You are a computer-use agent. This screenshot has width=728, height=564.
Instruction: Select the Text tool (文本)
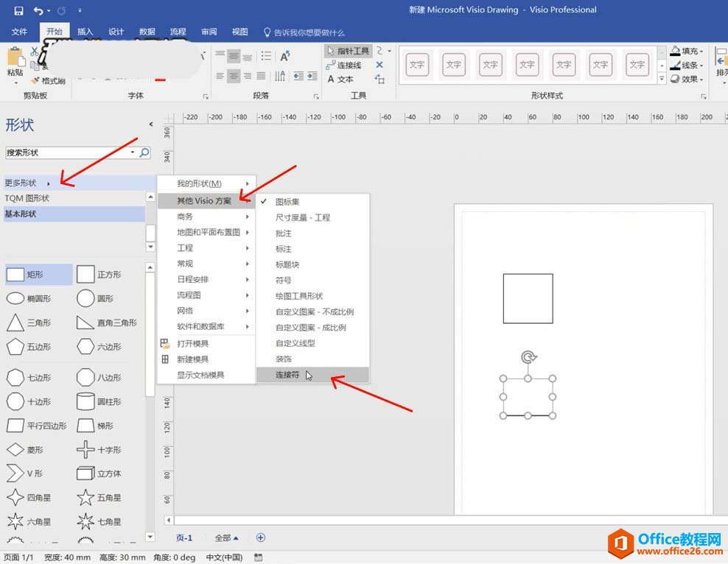tap(340, 80)
